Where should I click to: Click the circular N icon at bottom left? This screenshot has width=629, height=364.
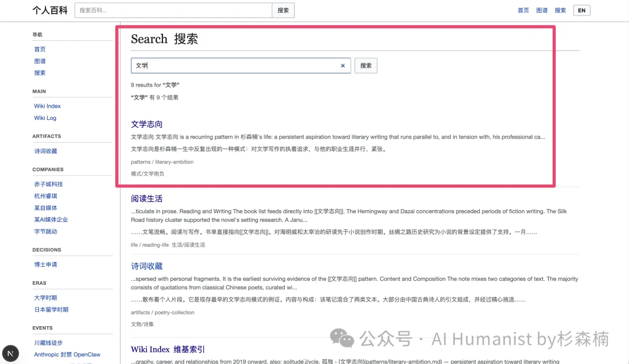coord(11,354)
